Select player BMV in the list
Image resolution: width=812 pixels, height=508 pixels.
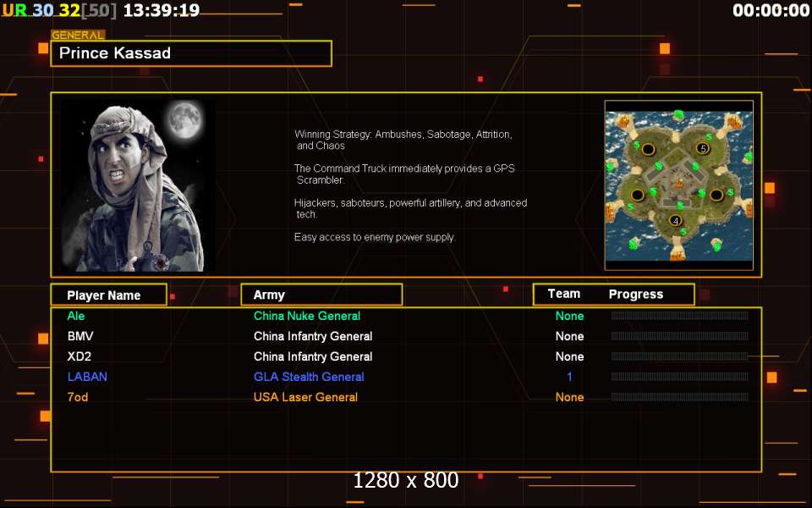coord(80,336)
